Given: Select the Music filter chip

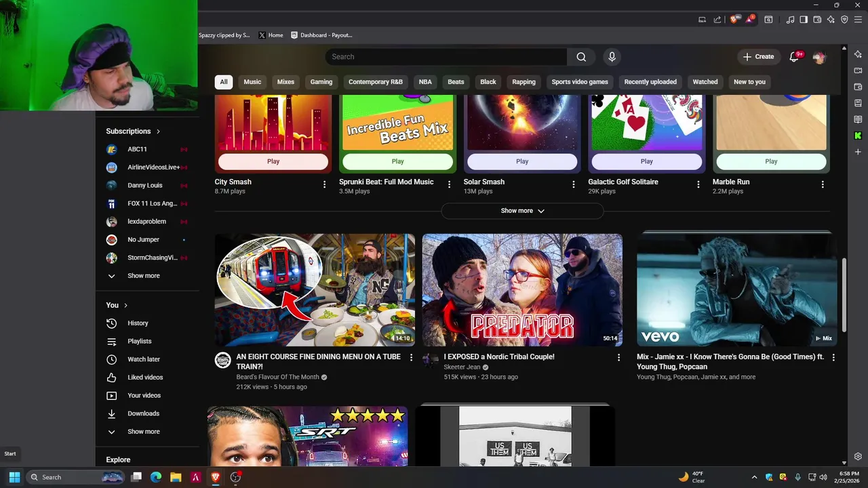Looking at the screenshot, I should click(252, 82).
